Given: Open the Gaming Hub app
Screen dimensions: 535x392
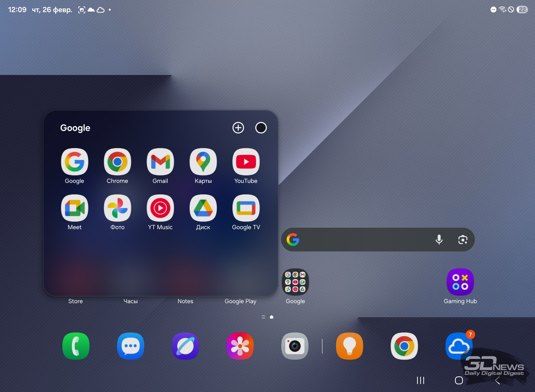Looking at the screenshot, I should click(460, 282).
